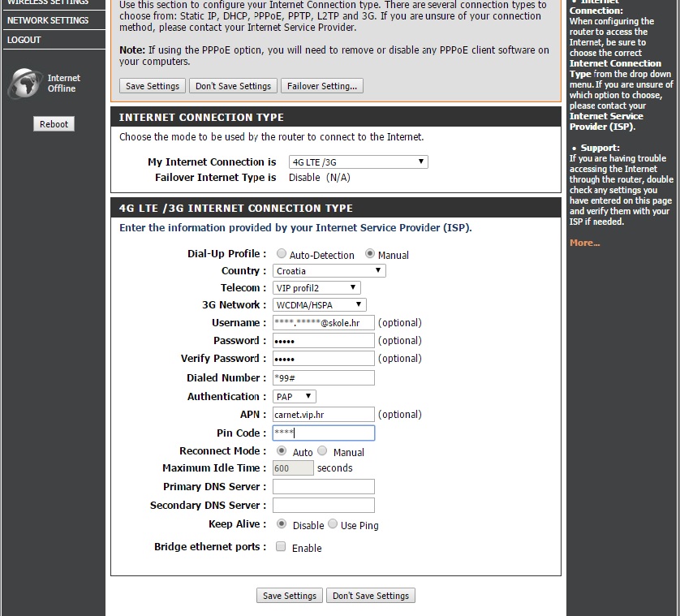Open the Authentication PAP dropdown
This screenshot has height=616, width=680.
pos(295,397)
